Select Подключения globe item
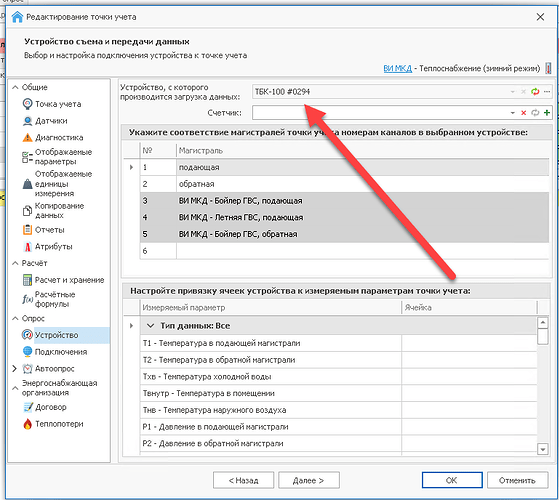 55,352
